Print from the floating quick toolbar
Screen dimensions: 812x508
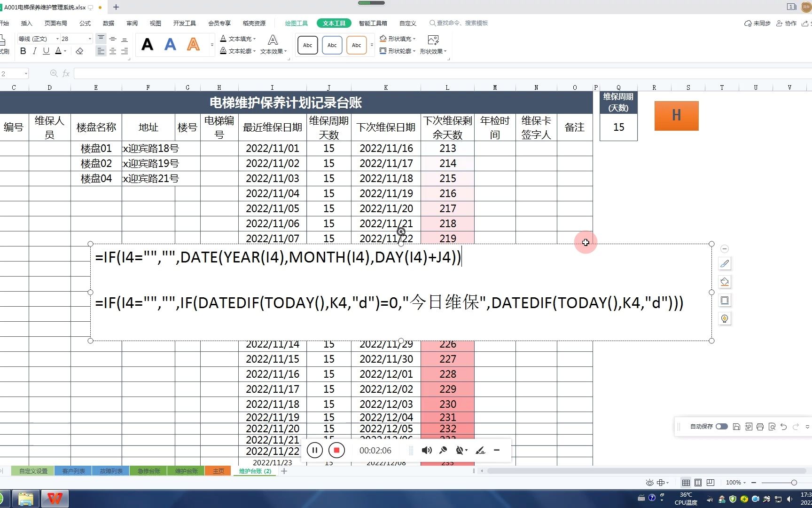click(760, 427)
